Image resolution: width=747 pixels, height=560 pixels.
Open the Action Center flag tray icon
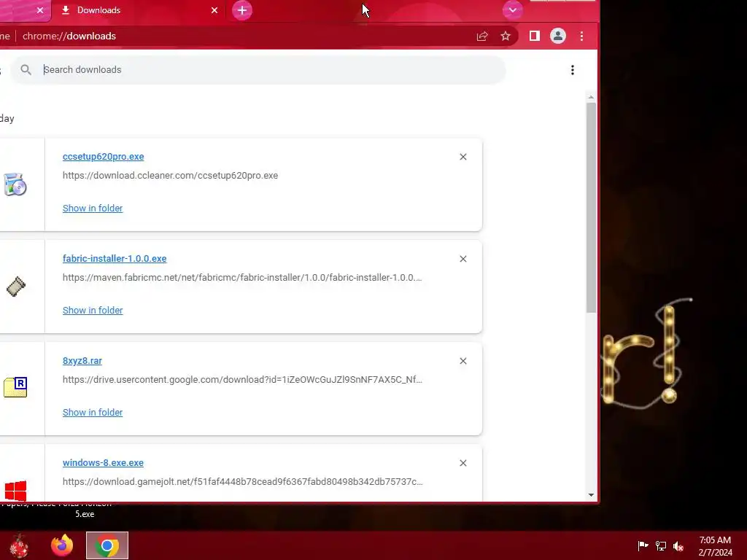pos(643,545)
